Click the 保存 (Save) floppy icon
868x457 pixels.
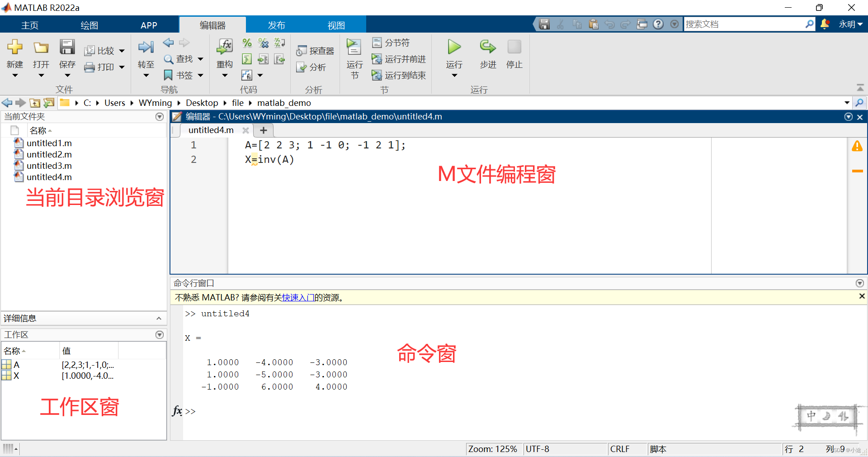(67, 47)
